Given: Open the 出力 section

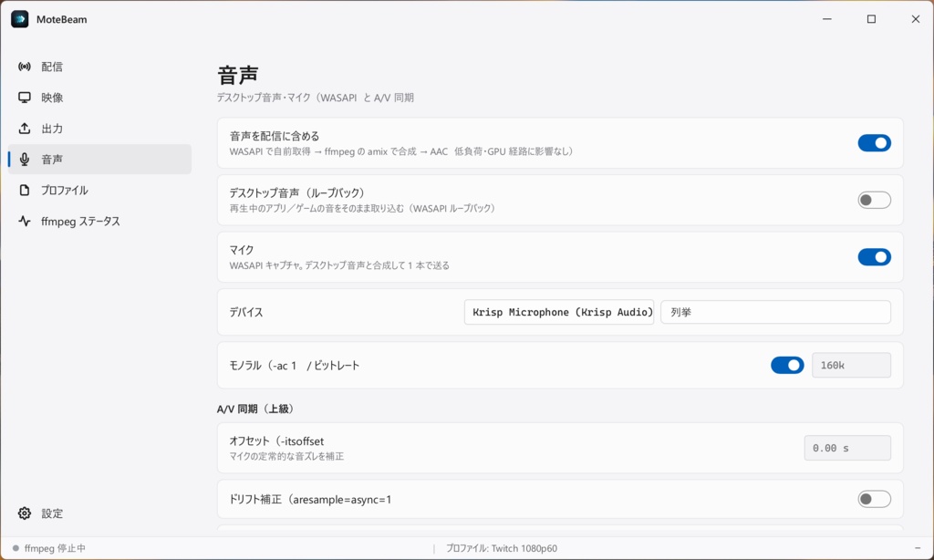Looking at the screenshot, I should point(100,129).
